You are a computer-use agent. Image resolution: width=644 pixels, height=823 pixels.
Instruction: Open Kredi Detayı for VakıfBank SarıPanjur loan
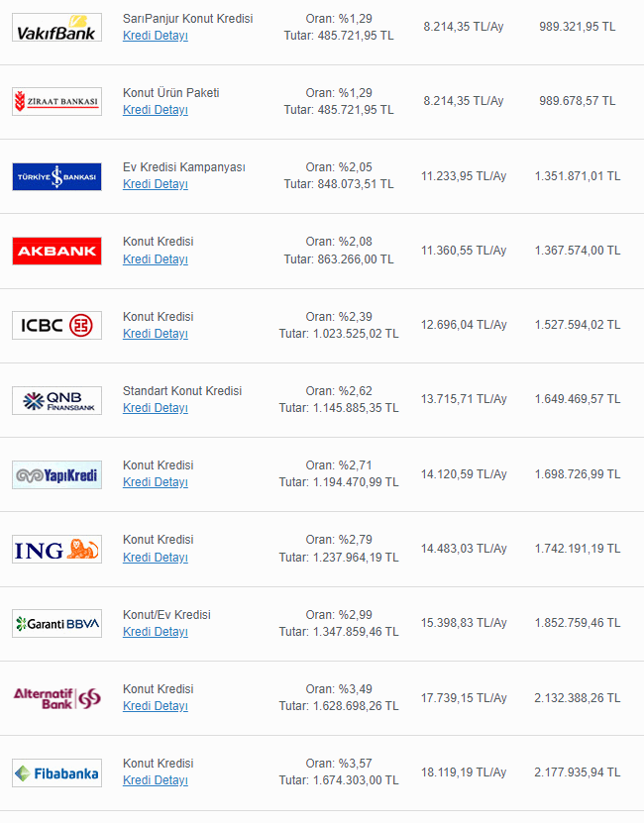156,36
